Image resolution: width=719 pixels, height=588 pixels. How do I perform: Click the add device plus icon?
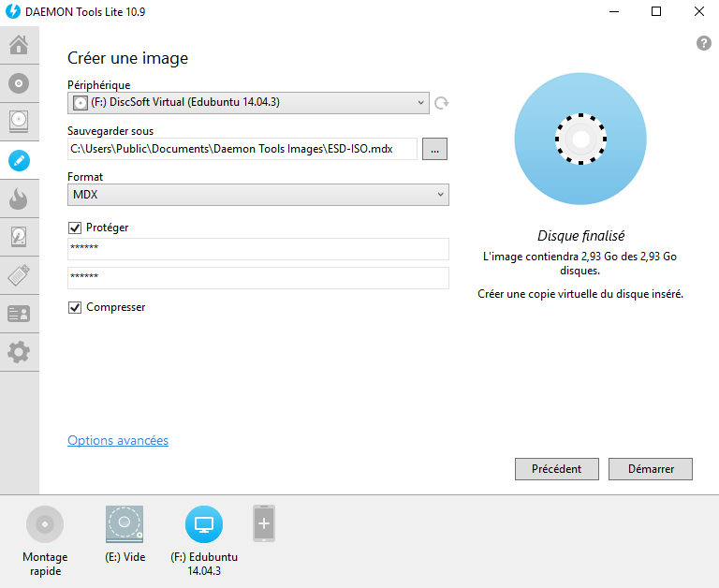pyautogui.click(x=264, y=522)
